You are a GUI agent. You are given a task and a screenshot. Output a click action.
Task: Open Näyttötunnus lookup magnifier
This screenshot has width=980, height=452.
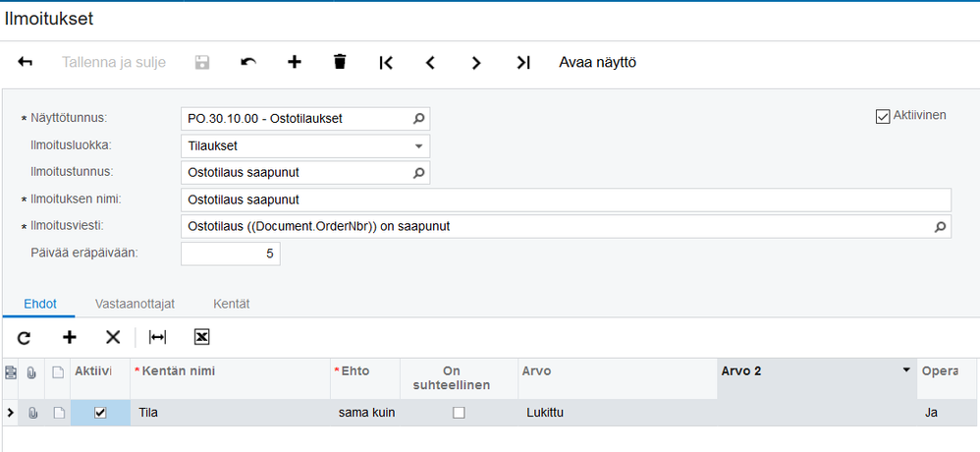(x=418, y=119)
